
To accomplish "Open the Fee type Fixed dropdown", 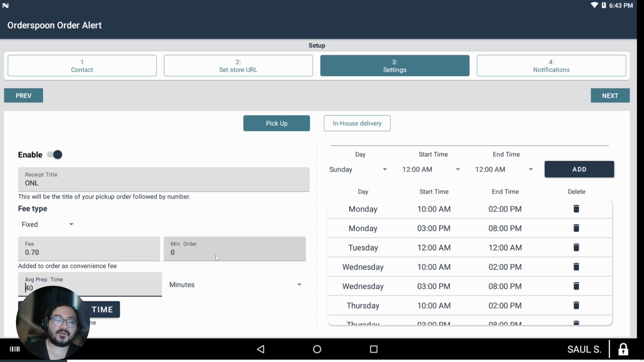I will [47, 224].
